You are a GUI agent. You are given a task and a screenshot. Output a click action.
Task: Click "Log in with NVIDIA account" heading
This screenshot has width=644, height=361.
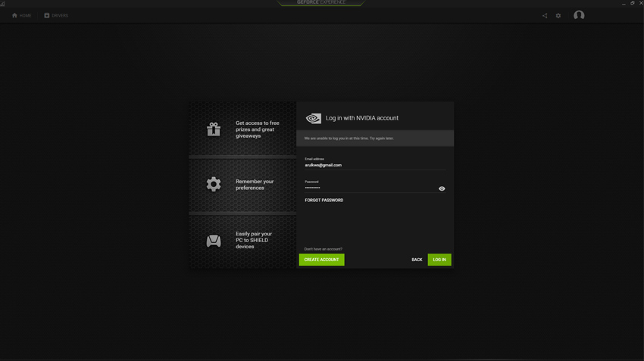[362, 118]
